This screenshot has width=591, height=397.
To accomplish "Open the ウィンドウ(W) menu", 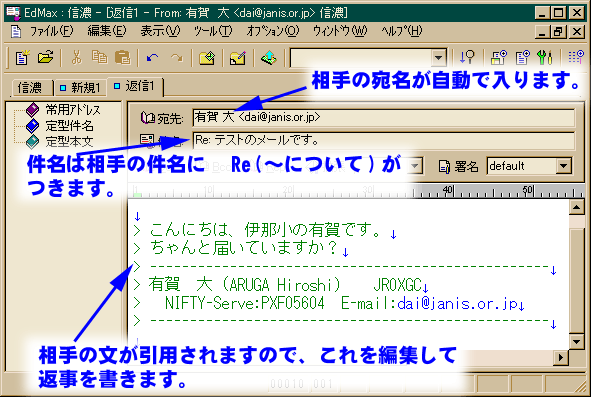I will pyautogui.click(x=340, y=31).
